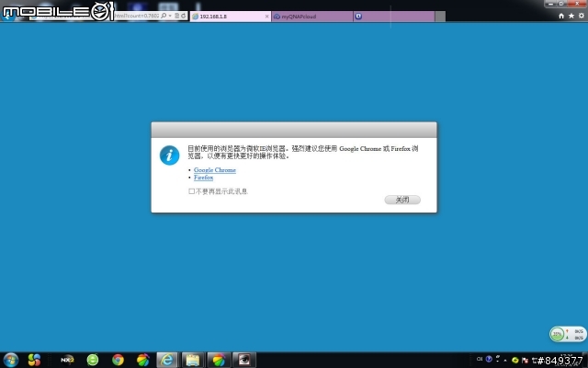Open the Google Chrome download link
The image size is (588, 368).
(x=214, y=170)
